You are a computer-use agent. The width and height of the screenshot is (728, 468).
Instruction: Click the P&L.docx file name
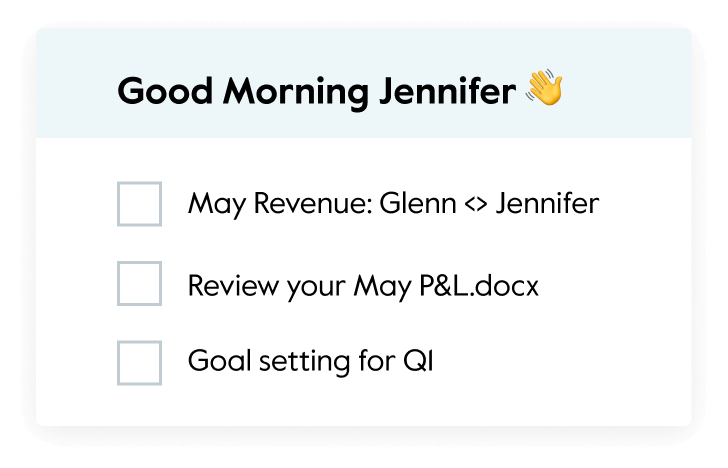(x=479, y=286)
